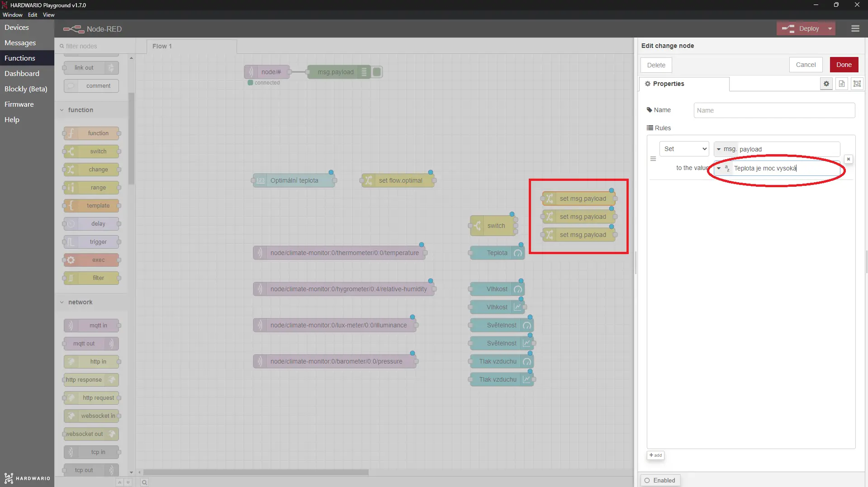Go to the Messages section

pyautogui.click(x=27, y=43)
